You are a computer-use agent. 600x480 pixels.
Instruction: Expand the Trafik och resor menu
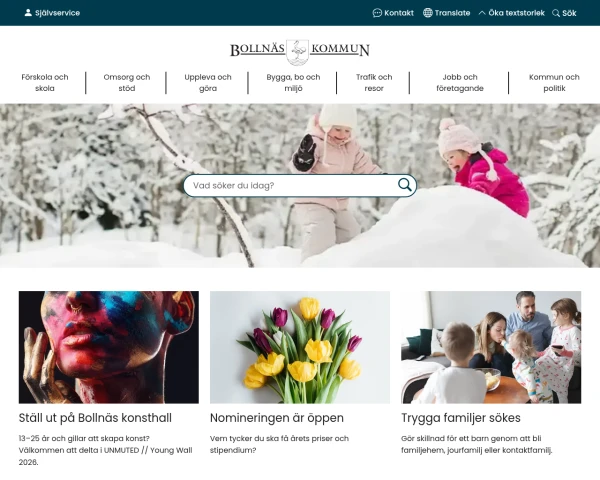click(374, 83)
